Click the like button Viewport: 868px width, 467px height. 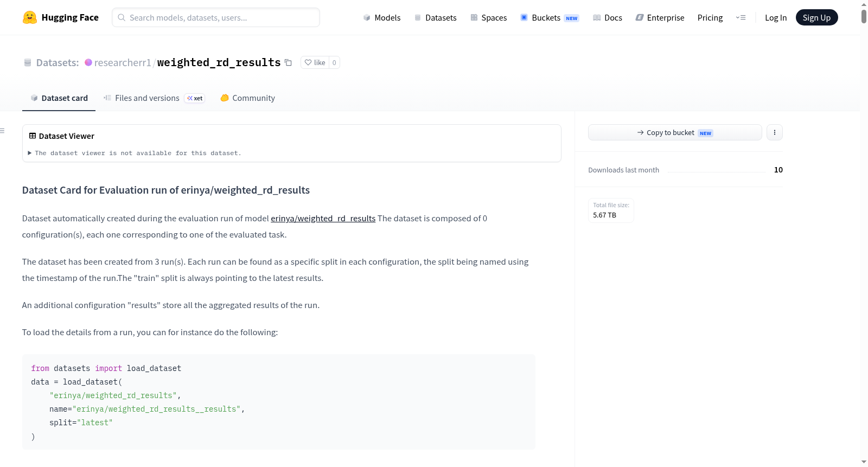click(315, 63)
